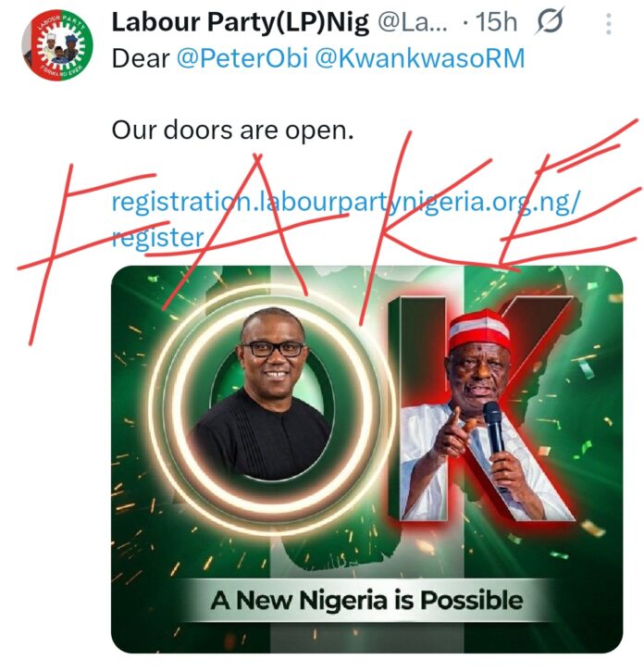The height and width of the screenshot is (672, 644).
Task: Click the word "Dear" in the tweet
Action: [140, 59]
